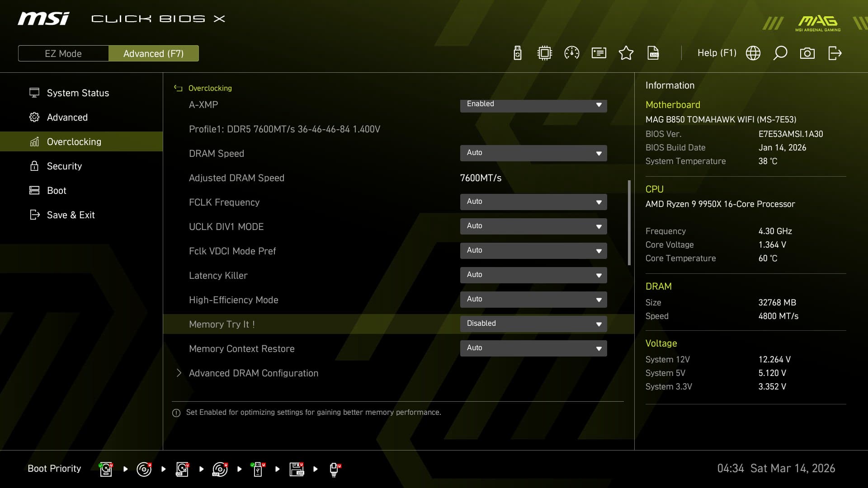Open the speedometer hardware monitor icon
The width and height of the screenshot is (868, 488).
pyautogui.click(x=572, y=53)
